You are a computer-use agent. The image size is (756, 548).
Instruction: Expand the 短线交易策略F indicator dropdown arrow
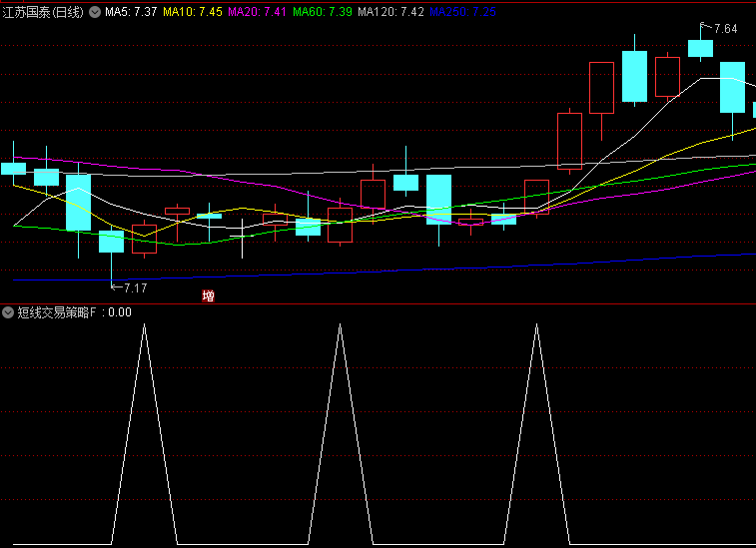pyautogui.click(x=8, y=312)
